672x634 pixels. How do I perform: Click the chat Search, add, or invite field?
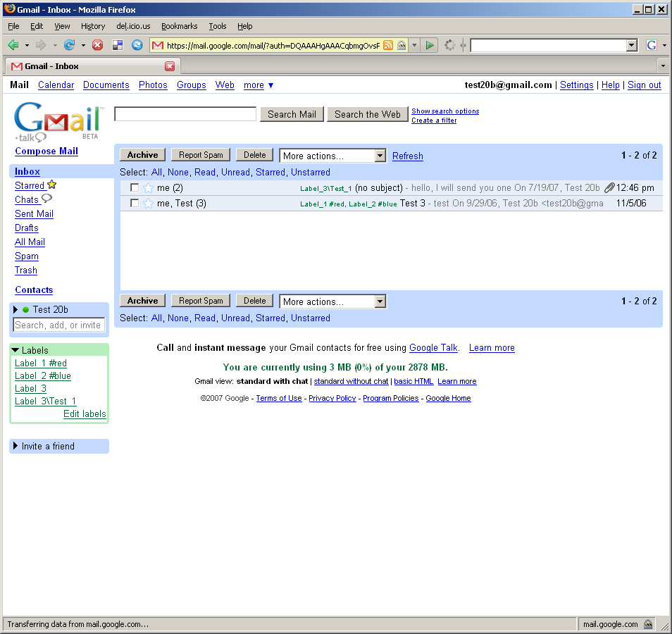[58, 325]
